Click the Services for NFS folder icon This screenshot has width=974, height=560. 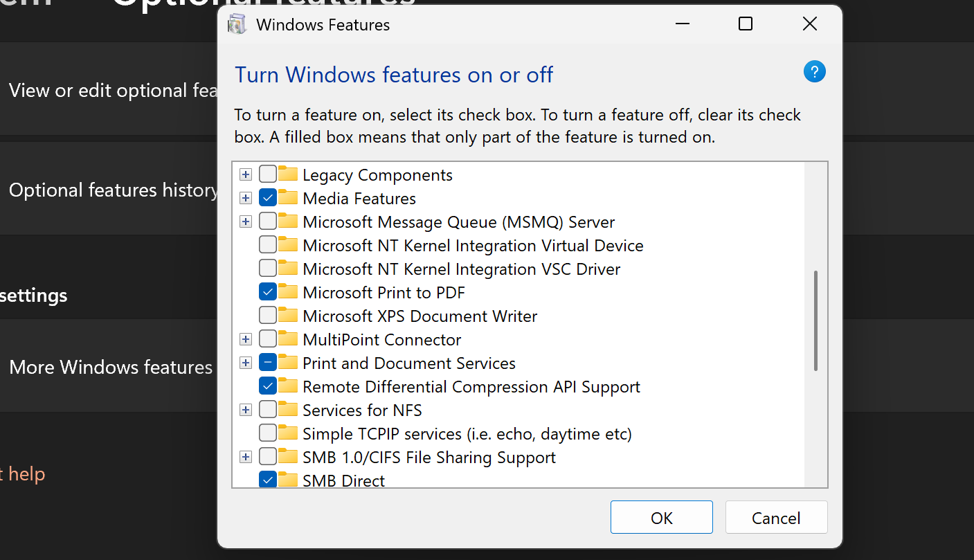coord(288,410)
